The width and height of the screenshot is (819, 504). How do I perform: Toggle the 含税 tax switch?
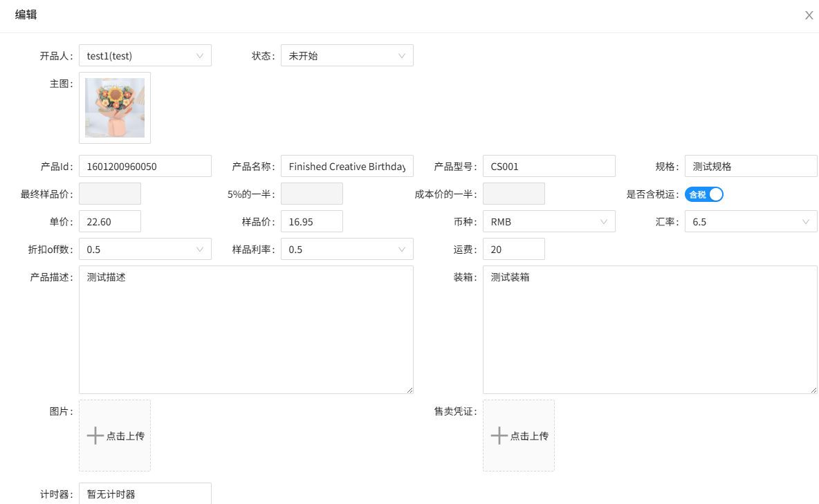click(703, 194)
